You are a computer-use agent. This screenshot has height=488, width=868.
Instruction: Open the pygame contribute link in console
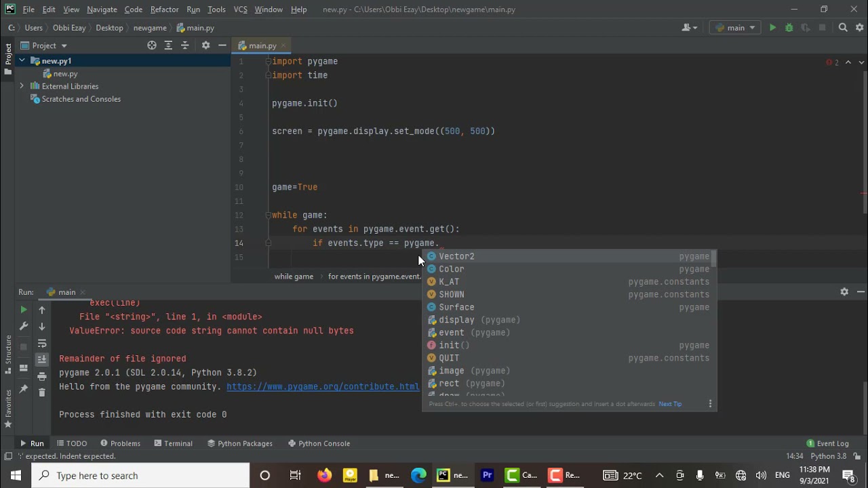pos(323,386)
